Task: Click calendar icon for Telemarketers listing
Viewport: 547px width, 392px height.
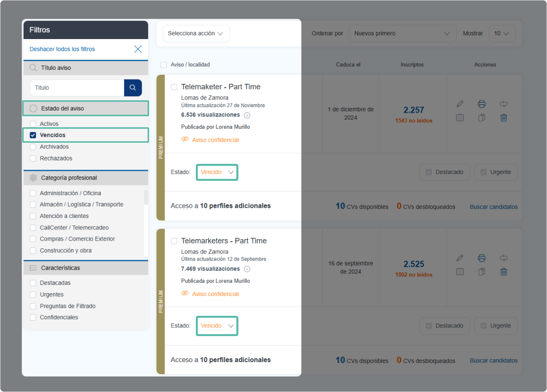Action: pos(460,272)
